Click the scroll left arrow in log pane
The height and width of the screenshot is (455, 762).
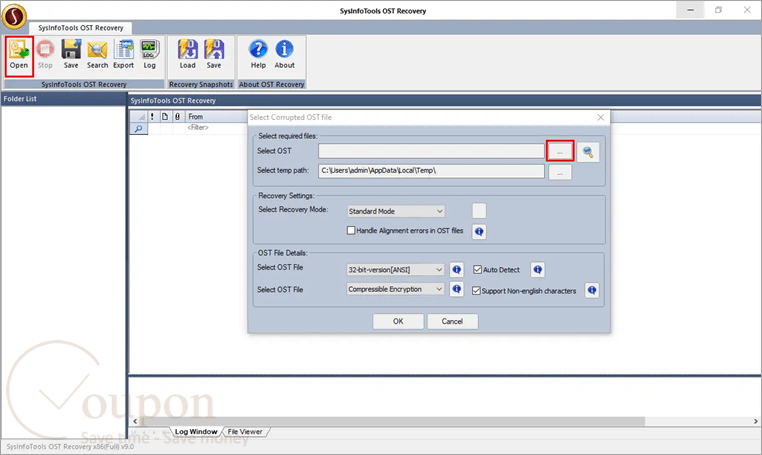135,421
